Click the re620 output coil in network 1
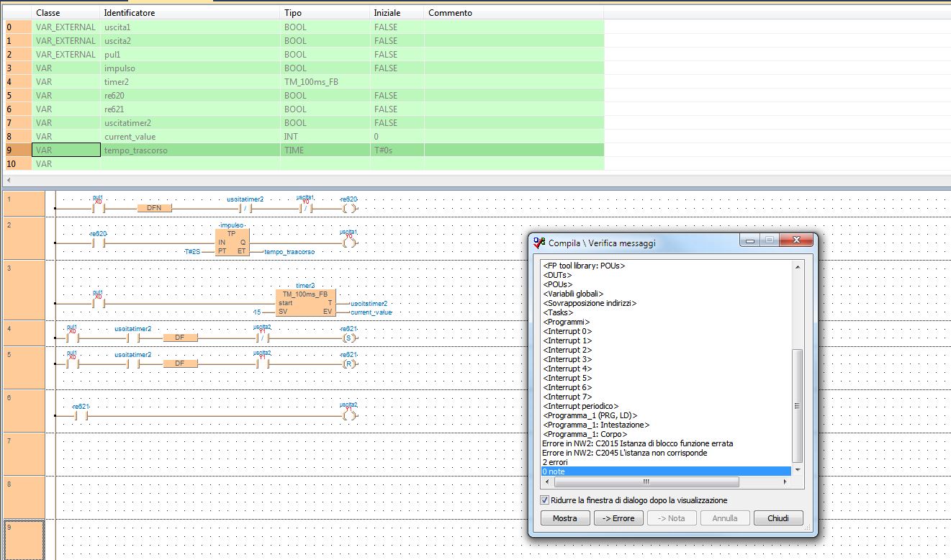951x560 pixels. tap(349, 208)
